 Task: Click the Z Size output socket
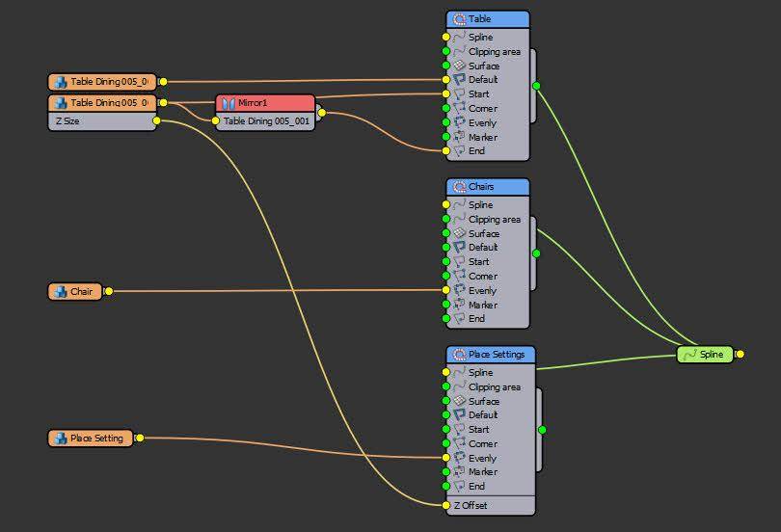click(156, 121)
